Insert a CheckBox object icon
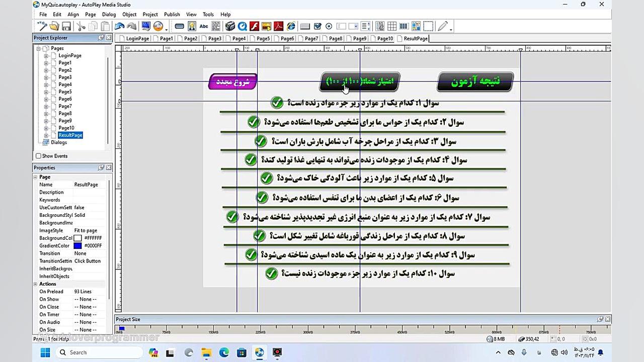This screenshot has height=362, width=644. point(318,26)
